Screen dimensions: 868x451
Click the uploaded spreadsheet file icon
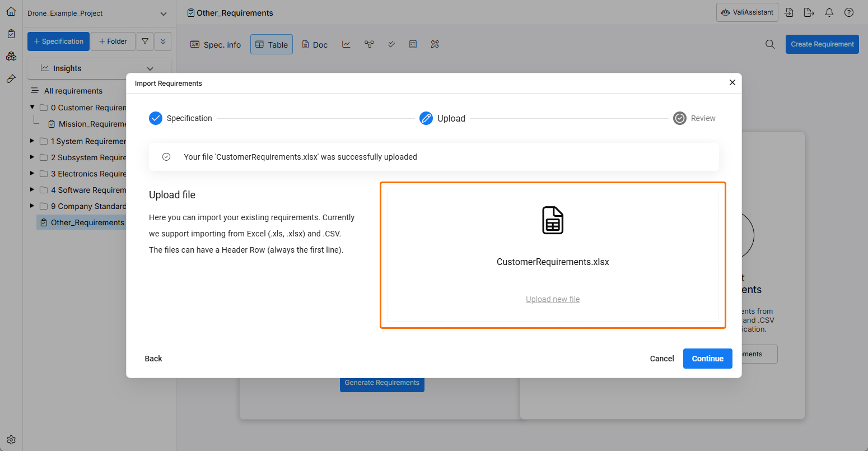tap(552, 220)
